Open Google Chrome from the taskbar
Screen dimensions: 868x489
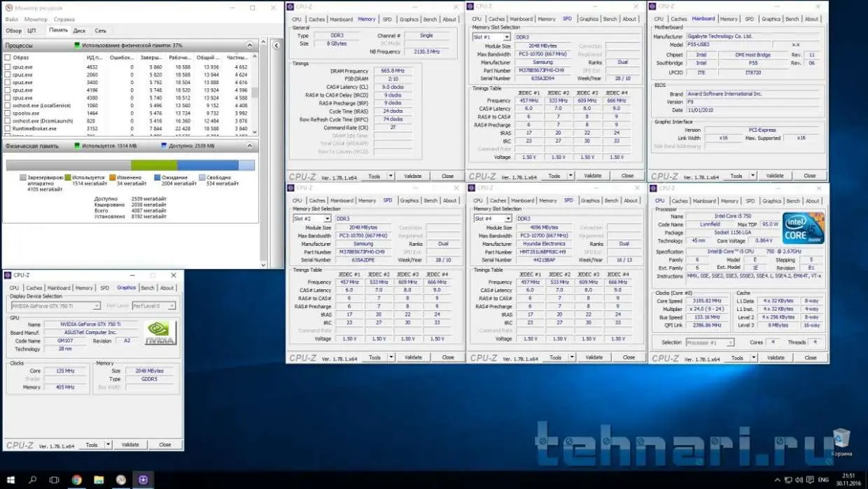tap(76, 480)
